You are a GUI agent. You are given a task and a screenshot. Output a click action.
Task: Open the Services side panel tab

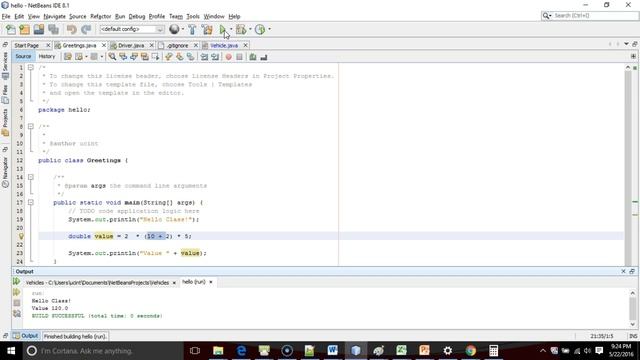(5, 65)
